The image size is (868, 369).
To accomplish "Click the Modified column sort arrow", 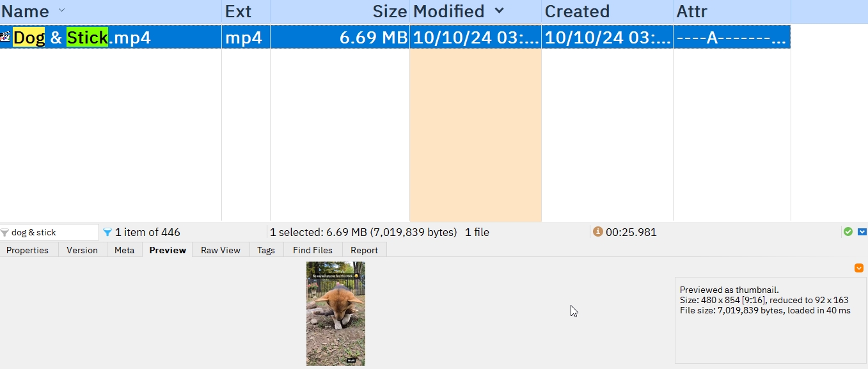I will [500, 11].
